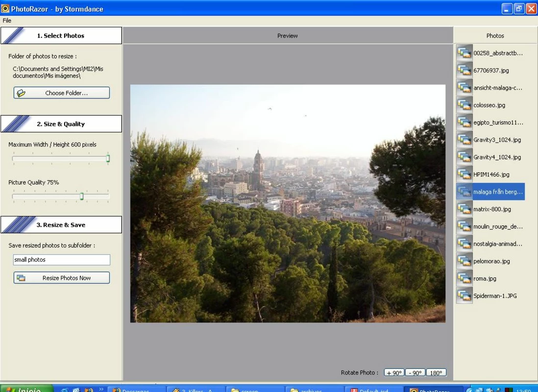Click thumbnail icon next to HPIM1466.jpg
Screen dimensions: 538x392
pyautogui.click(x=464, y=174)
